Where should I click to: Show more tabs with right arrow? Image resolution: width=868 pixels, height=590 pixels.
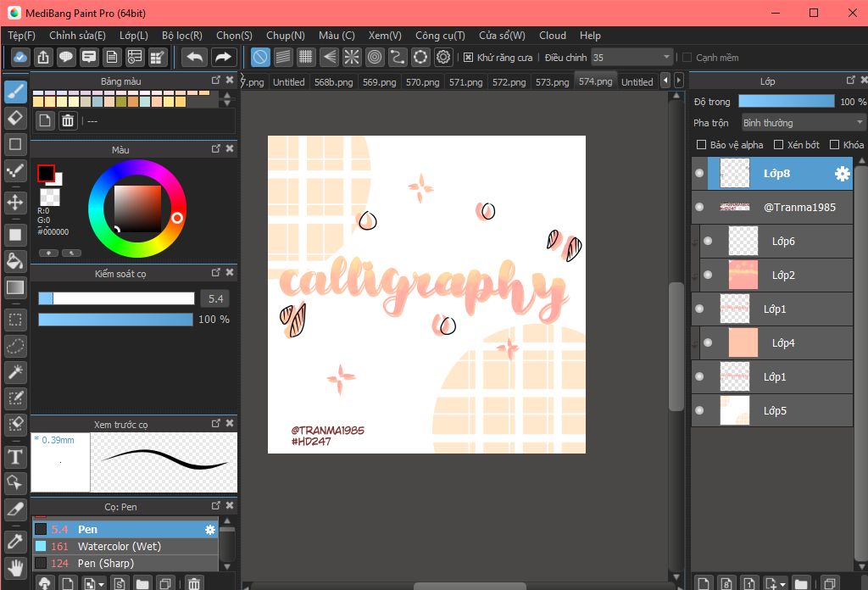coord(679,81)
